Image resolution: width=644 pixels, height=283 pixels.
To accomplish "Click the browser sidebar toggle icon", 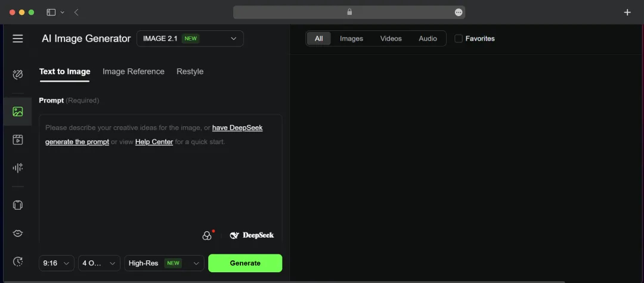I will [x=51, y=13].
